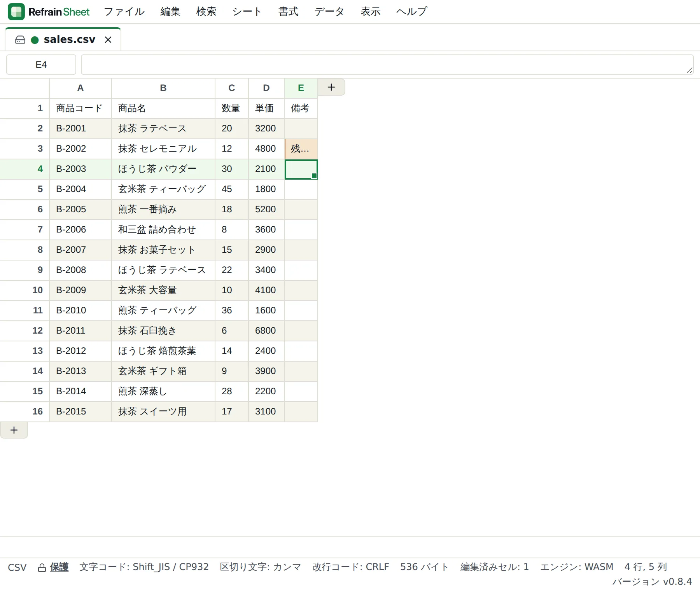This screenshot has width=700, height=591.
Task: Select column C header
Action: 232,88
